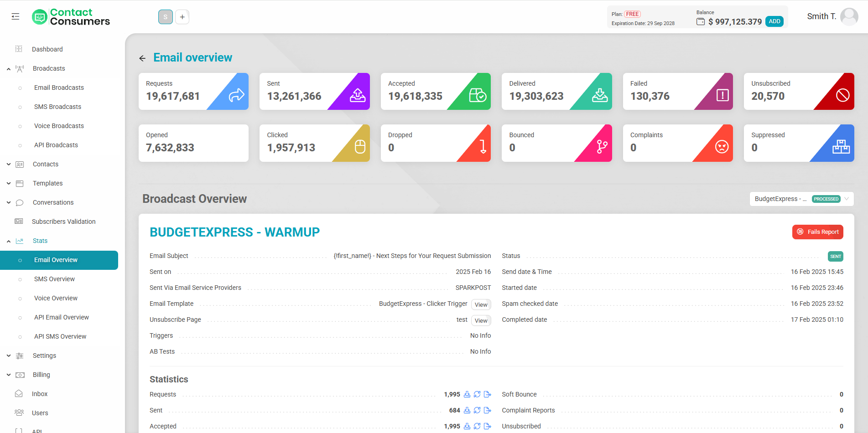Image resolution: width=868 pixels, height=433 pixels.
Task: Refresh the Requests statistics count
Action: (x=477, y=394)
